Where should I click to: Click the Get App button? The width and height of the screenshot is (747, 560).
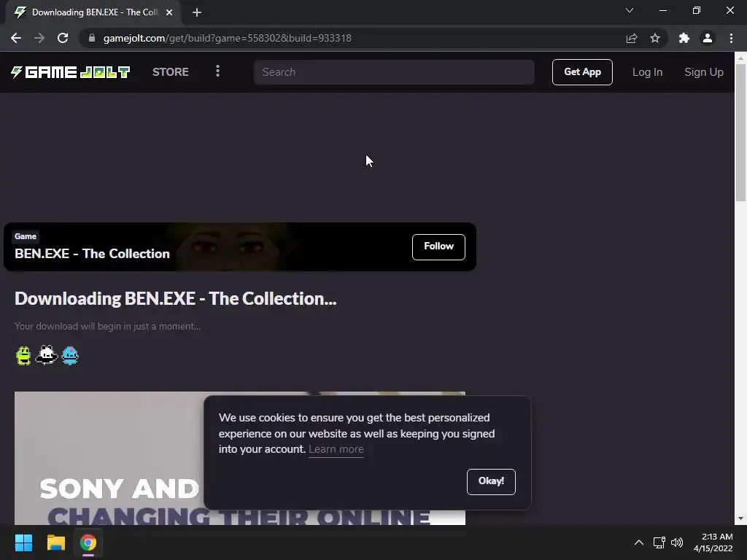582,72
